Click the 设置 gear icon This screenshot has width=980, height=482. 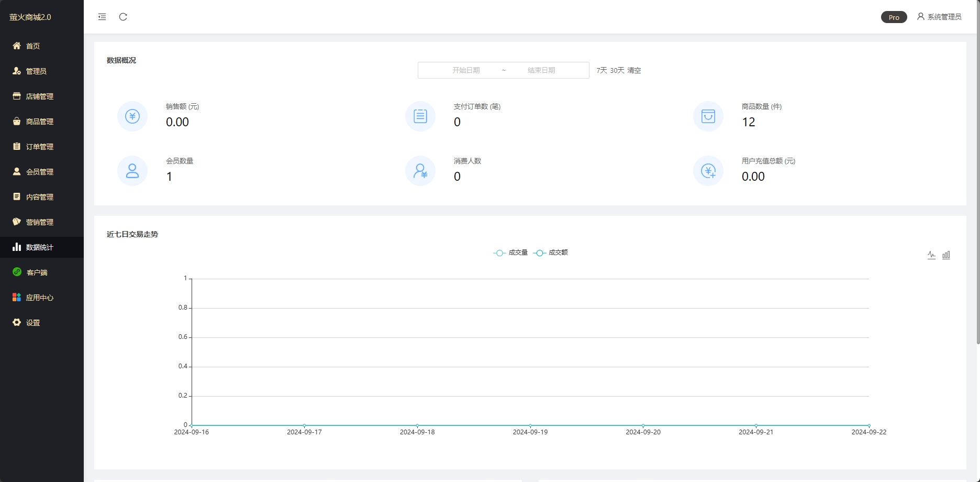(x=17, y=322)
